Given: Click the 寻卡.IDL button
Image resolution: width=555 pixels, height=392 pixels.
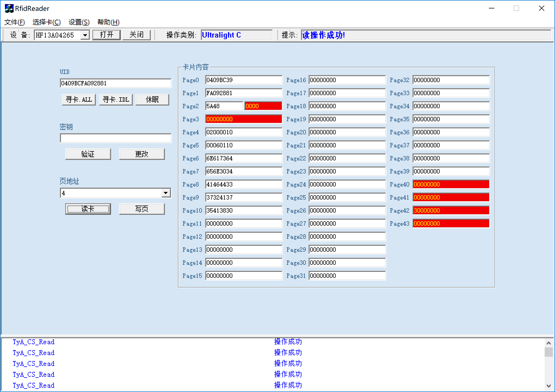Looking at the screenshot, I should [116, 99].
